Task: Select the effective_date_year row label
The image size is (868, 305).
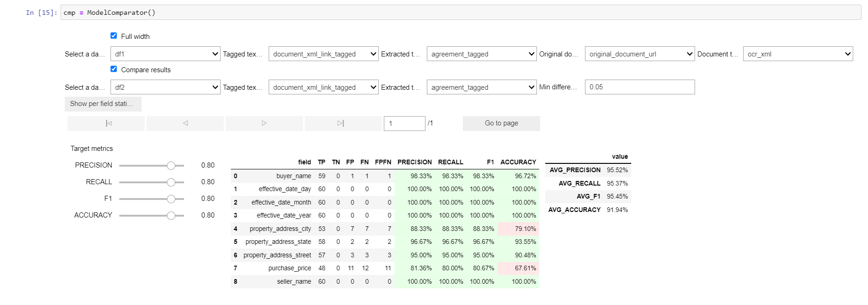Action: [x=284, y=215]
